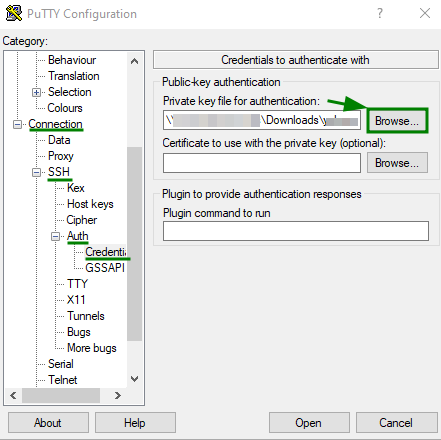Open the Kex settings
The image size is (441, 440).
(76, 188)
